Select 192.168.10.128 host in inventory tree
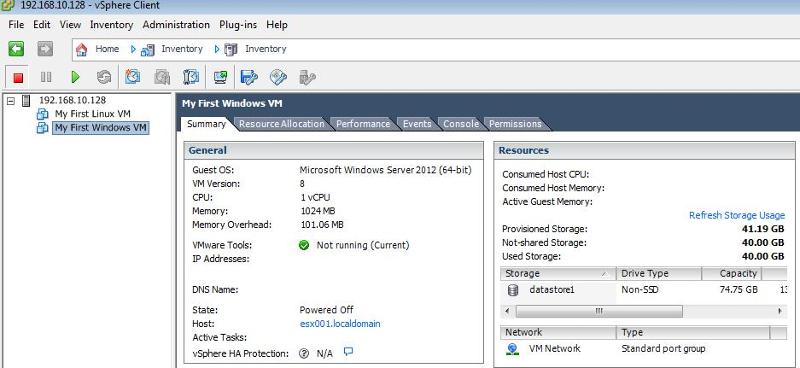This screenshot has width=800, height=368. [72, 101]
